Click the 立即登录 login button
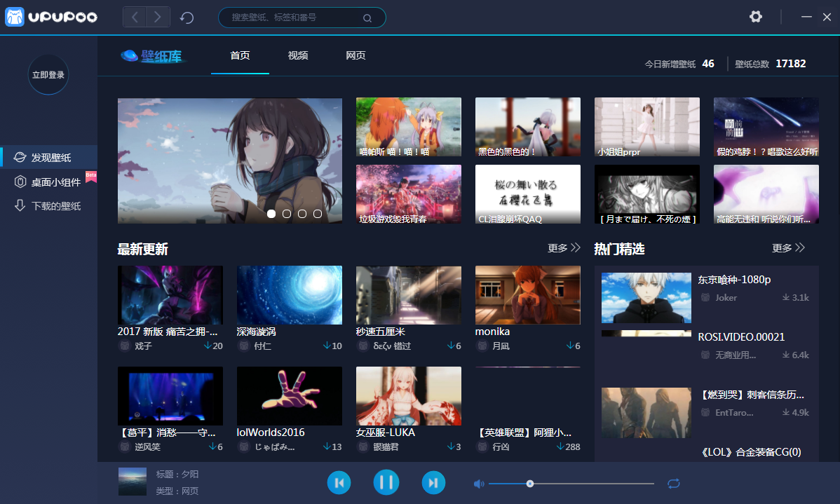Image resolution: width=840 pixels, height=504 pixels. point(48,74)
